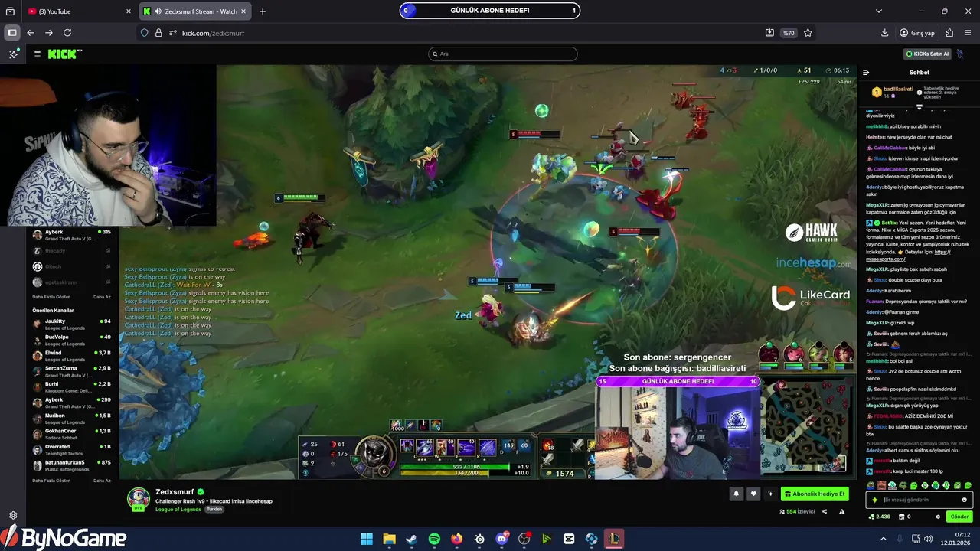Open Jaukitty recommended channel
980x551 pixels.
tap(71, 323)
